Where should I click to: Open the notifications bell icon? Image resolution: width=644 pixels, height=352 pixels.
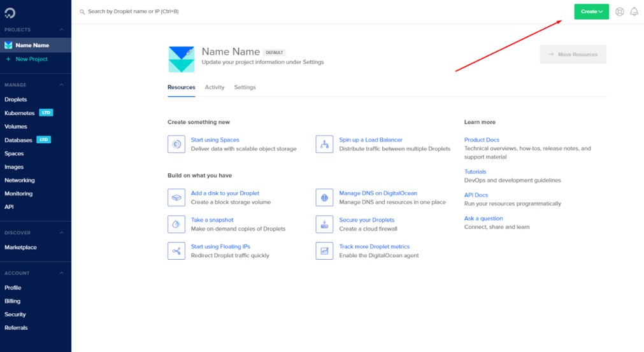tap(634, 12)
